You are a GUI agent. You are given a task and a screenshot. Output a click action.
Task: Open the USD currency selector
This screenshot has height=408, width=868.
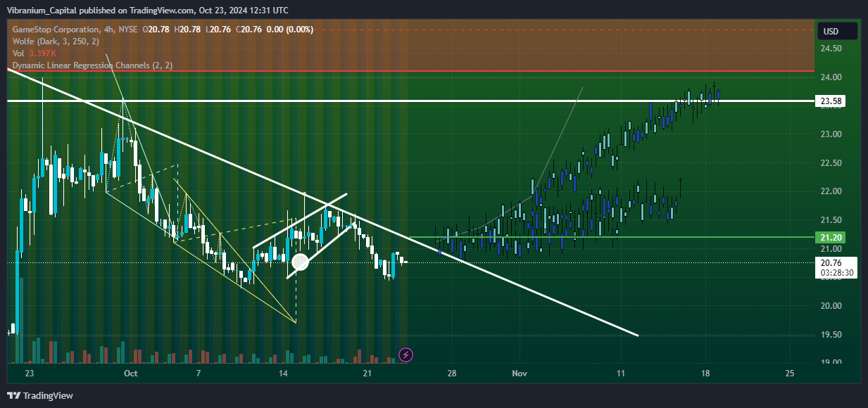point(837,31)
